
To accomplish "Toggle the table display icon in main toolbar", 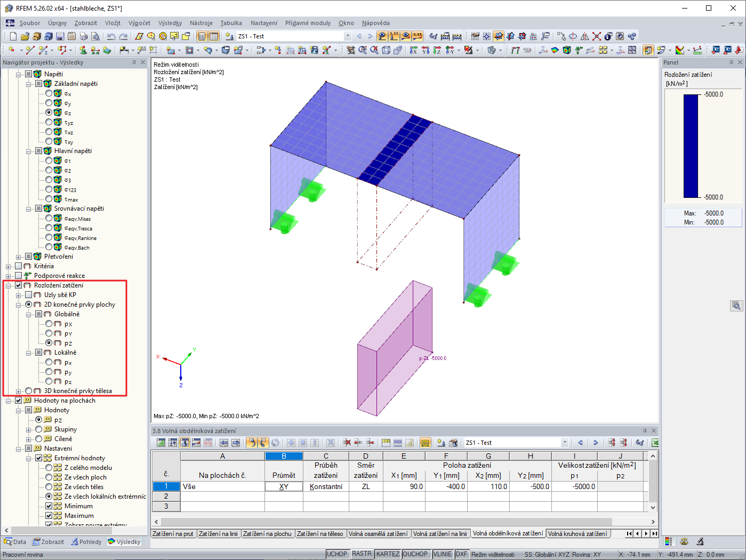I will (214, 36).
